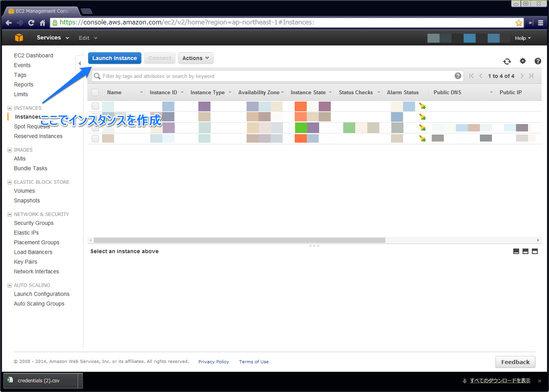Open the Instance ID column dropdown arrow
Viewport: 549px width, 392px height.
tap(182, 93)
